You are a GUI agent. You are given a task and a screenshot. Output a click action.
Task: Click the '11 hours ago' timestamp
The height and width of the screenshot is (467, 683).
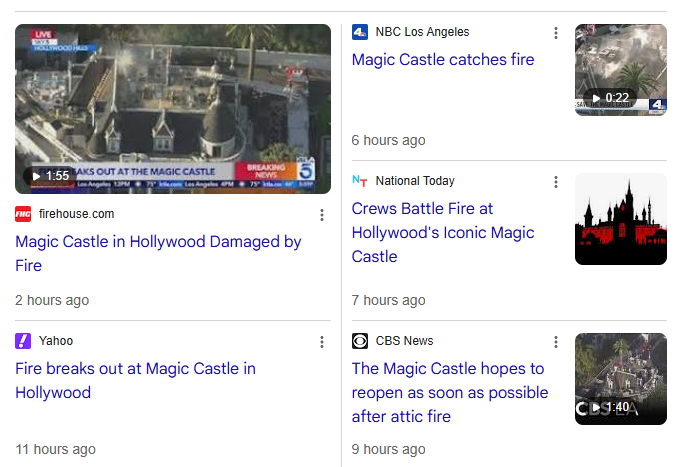pyautogui.click(x=55, y=449)
